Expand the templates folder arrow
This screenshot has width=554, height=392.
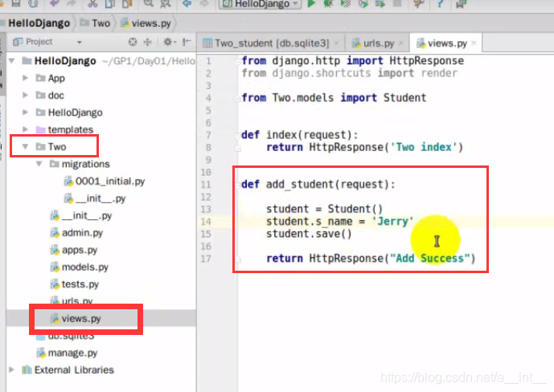click(25, 129)
